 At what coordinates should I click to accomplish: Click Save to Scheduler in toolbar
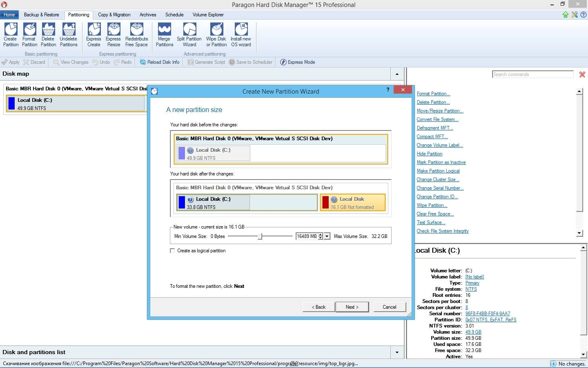pyautogui.click(x=251, y=62)
